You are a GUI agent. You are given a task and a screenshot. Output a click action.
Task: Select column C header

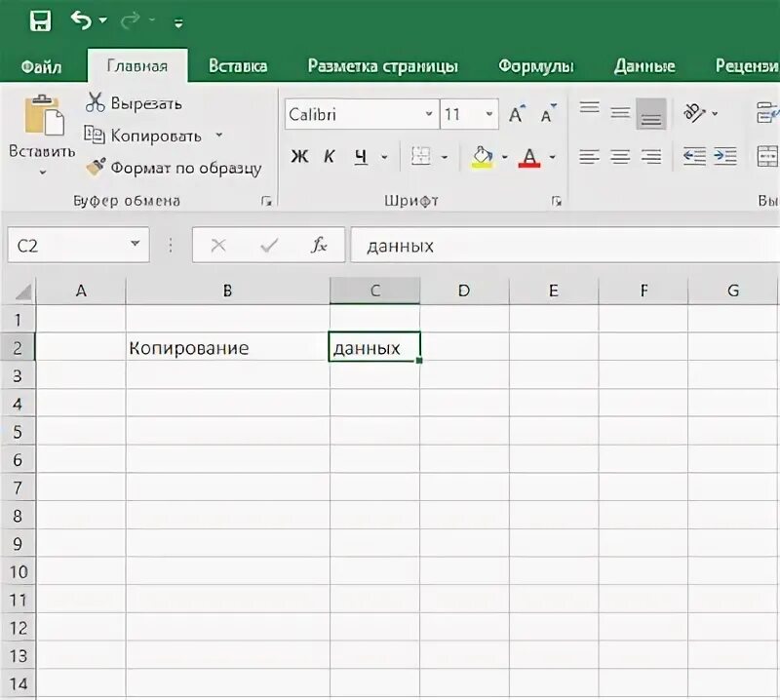(375, 291)
